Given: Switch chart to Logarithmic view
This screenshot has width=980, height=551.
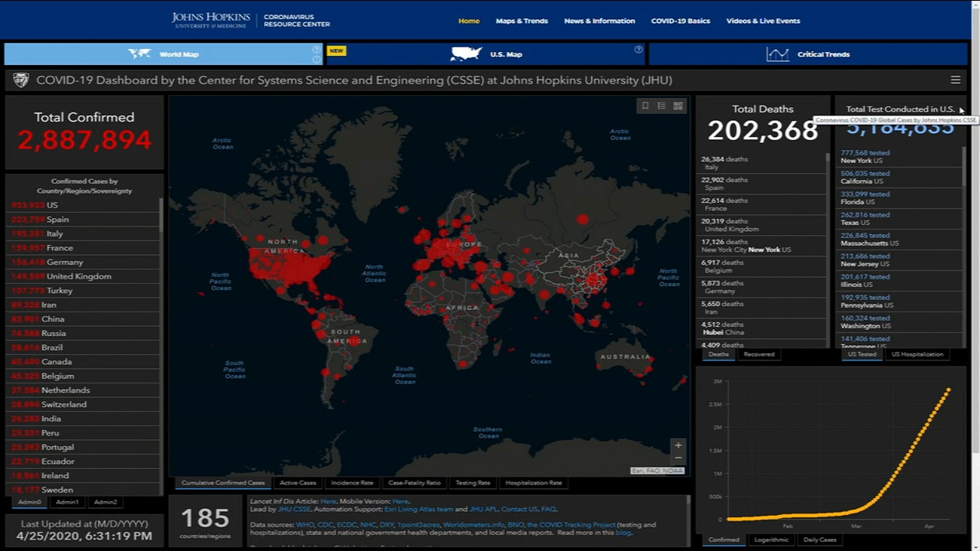Looking at the screenshot, I should [x=771, y=540].
